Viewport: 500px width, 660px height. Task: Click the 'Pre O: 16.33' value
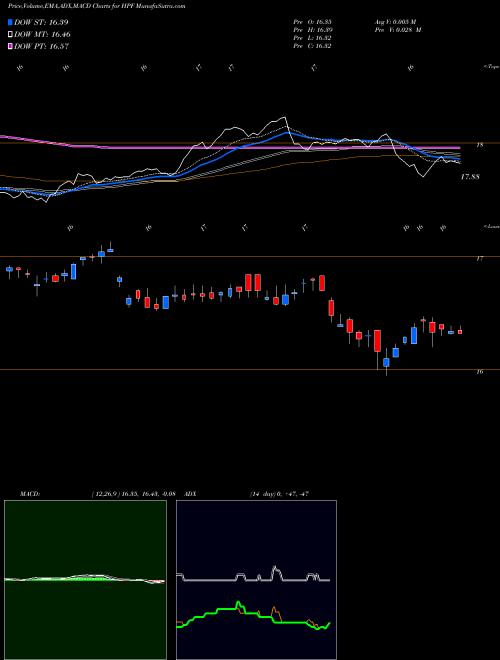tap(313, 22)
